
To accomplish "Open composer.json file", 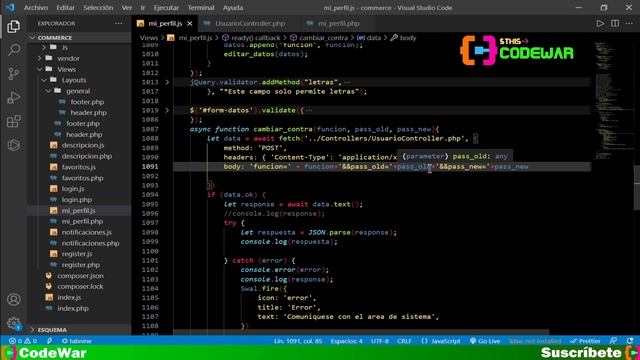I will coord(79,276).
